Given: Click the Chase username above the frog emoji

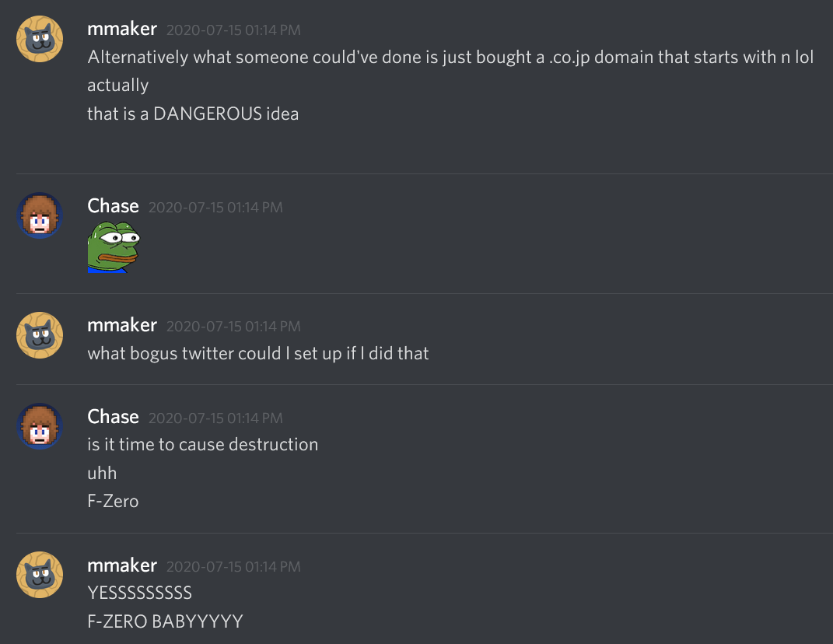Looking at the screenshot, I should click(x=113, y=205).
